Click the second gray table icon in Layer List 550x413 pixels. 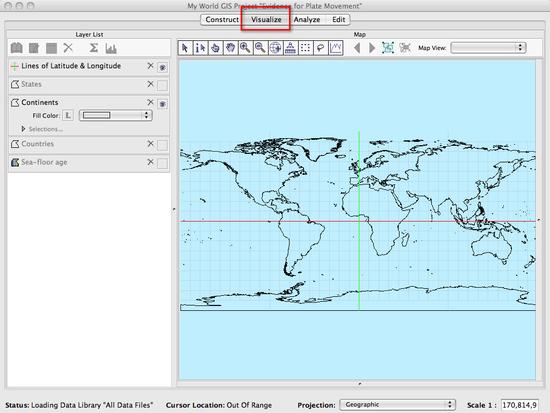pos(34,48)
